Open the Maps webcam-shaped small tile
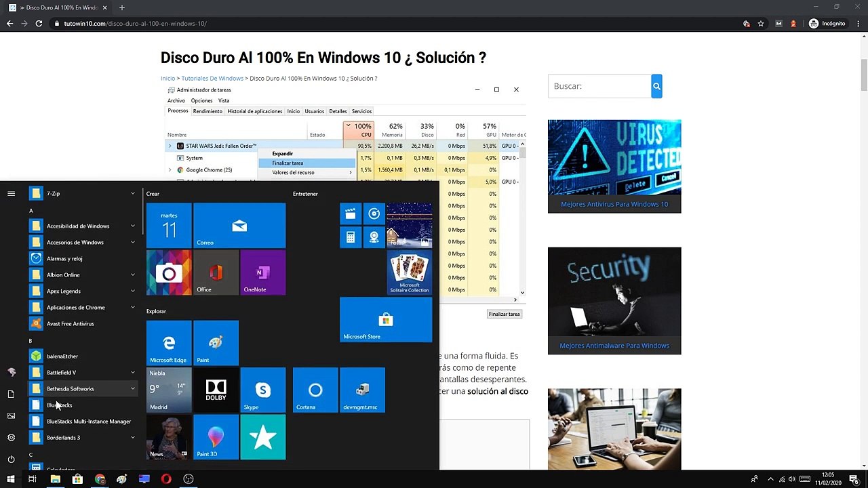This screenshot has height=488, width=868. click(x=374, y=237)
